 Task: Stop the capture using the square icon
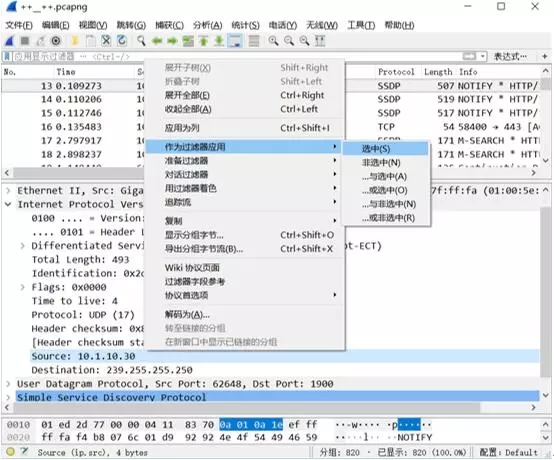pos(25,41)
